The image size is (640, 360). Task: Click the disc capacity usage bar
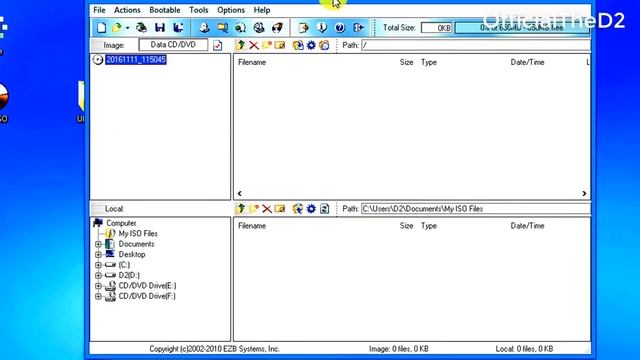click(522, 28)
